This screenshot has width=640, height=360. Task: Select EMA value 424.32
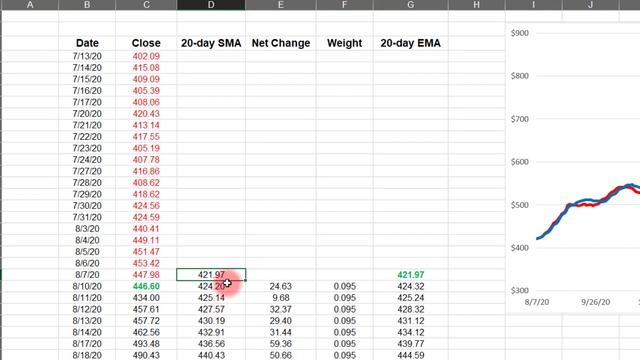[411, 287]
